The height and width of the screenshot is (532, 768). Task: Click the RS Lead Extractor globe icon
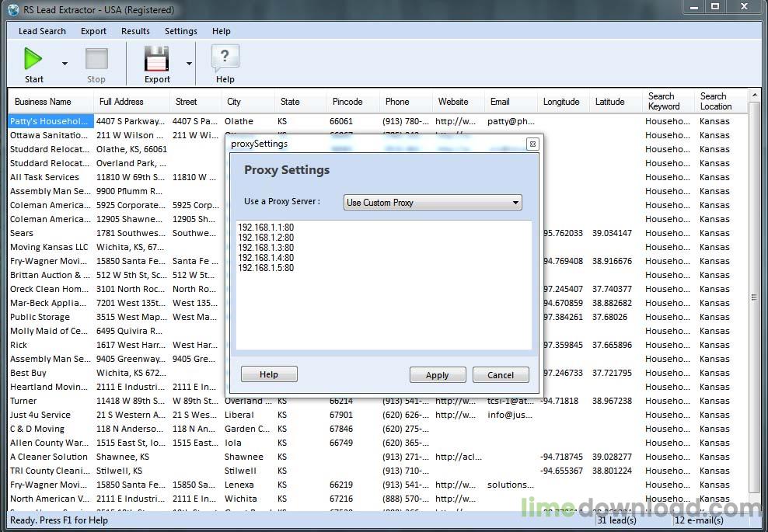tap(12, 10)
